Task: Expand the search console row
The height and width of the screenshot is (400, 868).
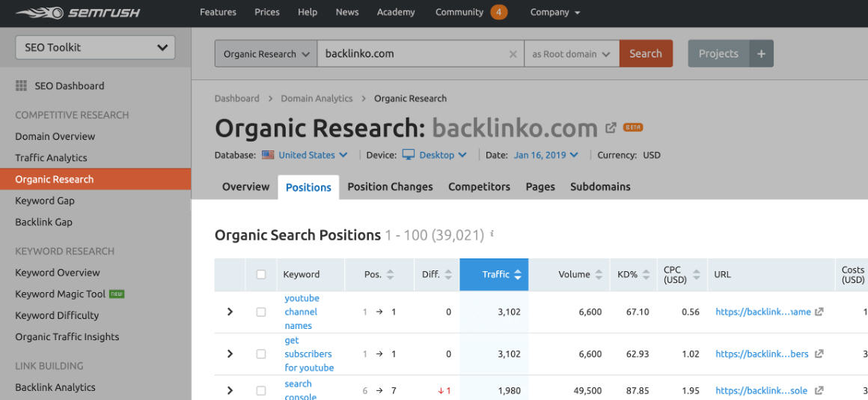Action: 230,390
